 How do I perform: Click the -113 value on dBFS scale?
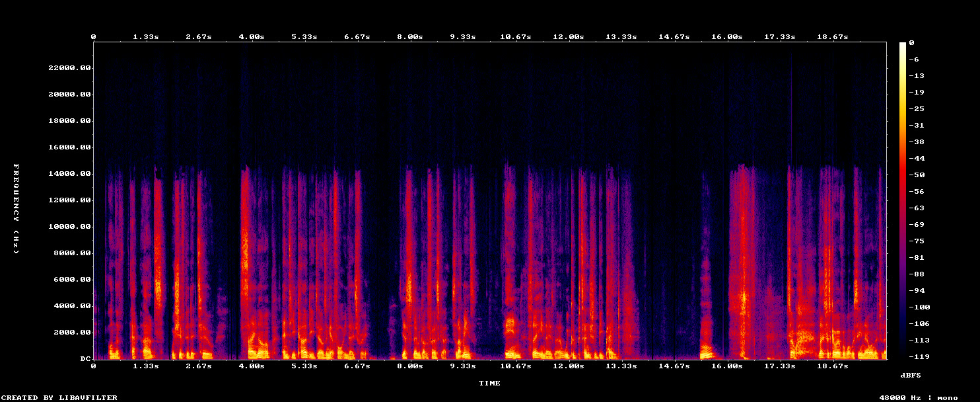click(x=919, y=341)
